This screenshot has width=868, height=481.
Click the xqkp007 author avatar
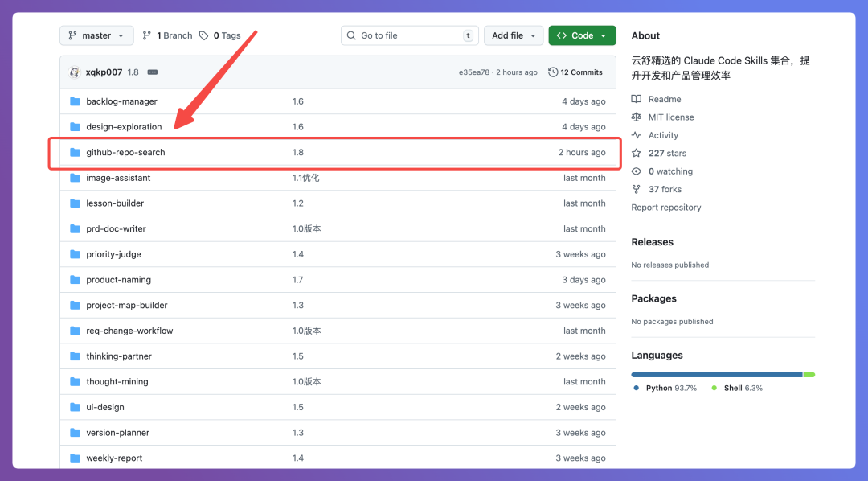click(x=75, y=72)
